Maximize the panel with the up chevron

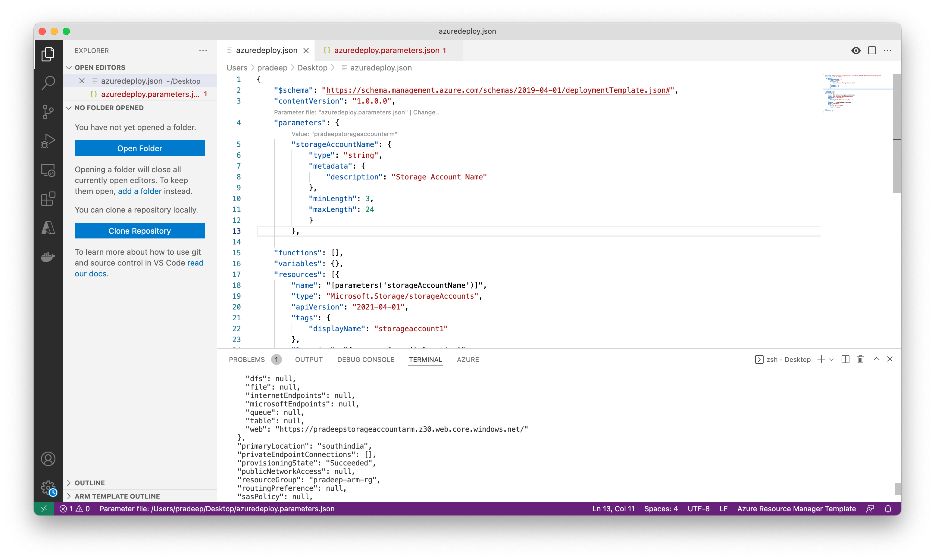click(x=877, y=359)
